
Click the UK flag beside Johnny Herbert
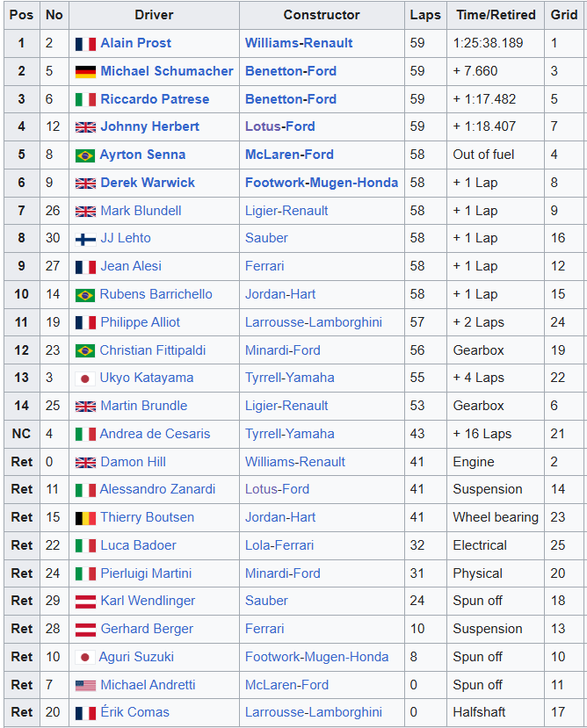[x=85, y=127]
